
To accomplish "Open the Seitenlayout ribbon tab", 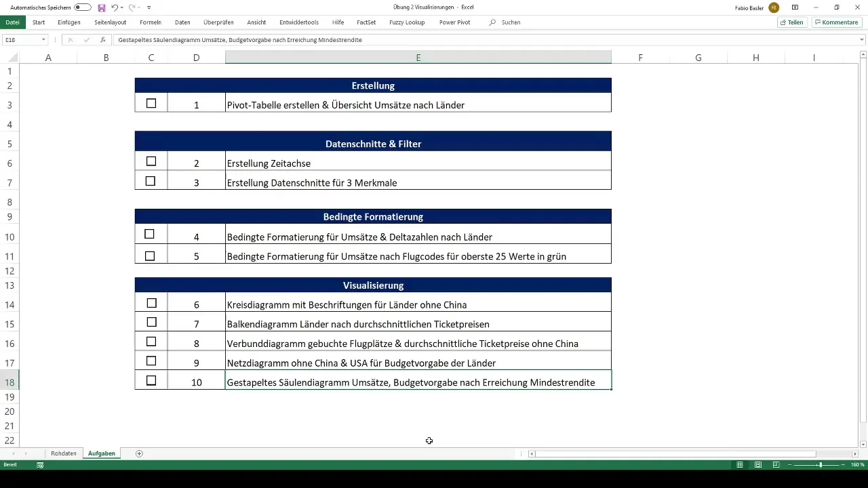I will tap(111, 22).
